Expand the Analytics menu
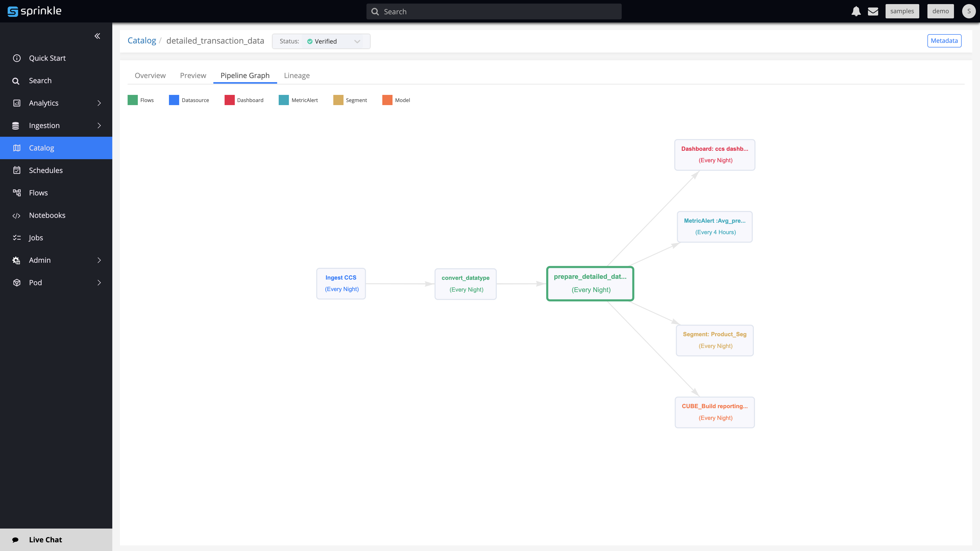The width and height of the screenshot is (980, 551). [43, 103]
